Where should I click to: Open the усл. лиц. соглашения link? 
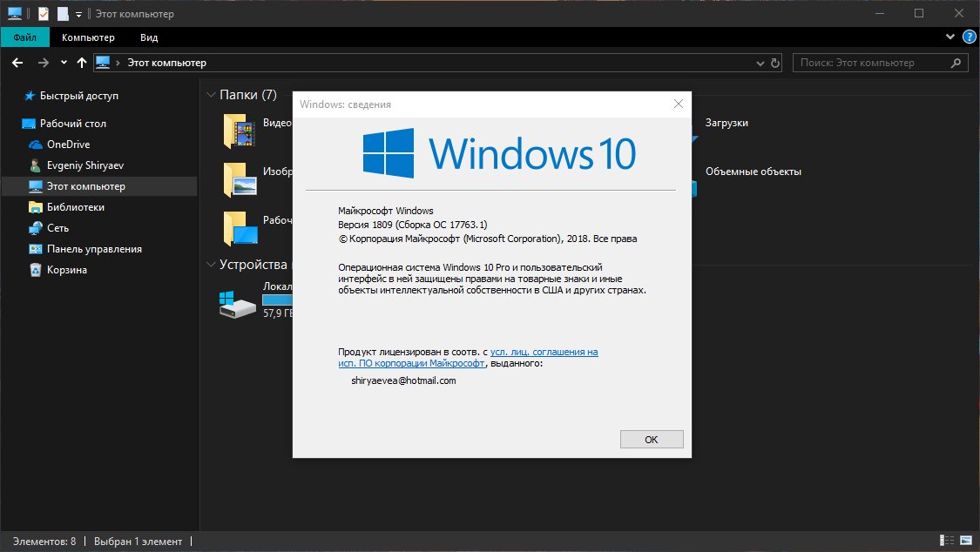[544, 352]
